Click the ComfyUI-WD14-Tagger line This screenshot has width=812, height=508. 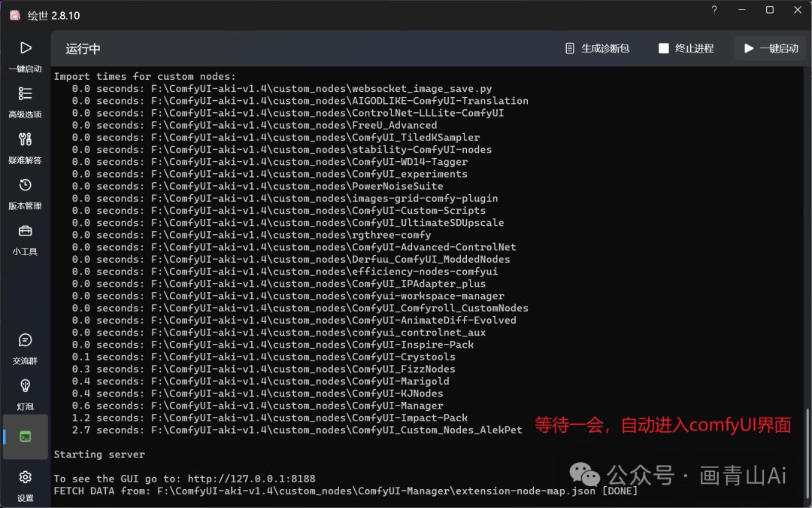click(269, 162)
